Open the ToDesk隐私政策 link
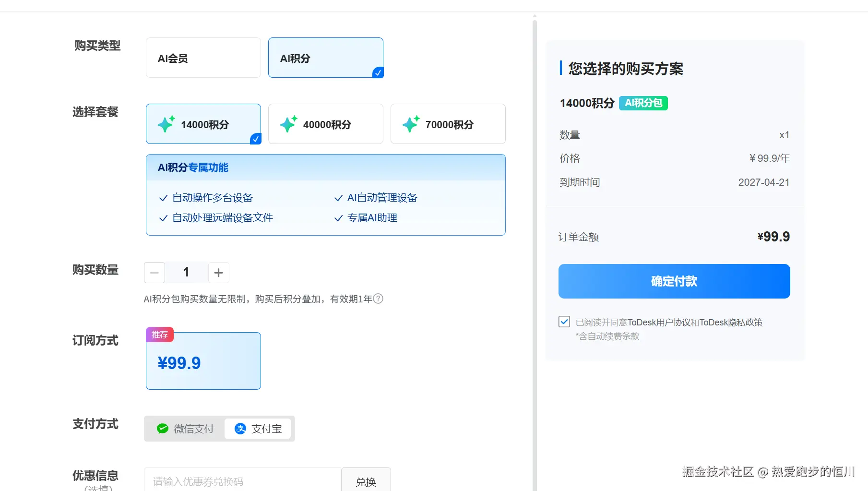The image size is (868, 491). click(x=731, y=323)
